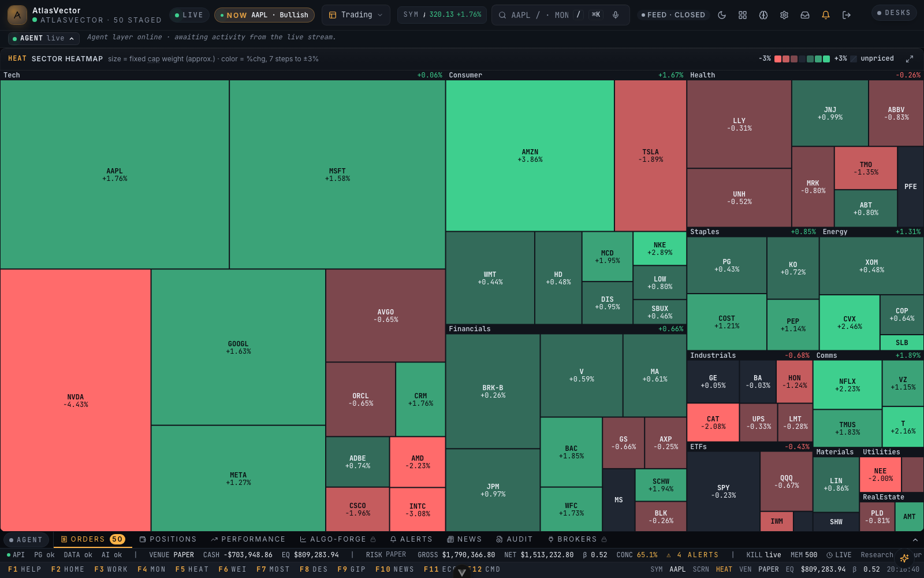The width and height of the screenshot is (924, 578).
Task: Toggle the FEED CLOSED status
Action: tap(673, 15)
